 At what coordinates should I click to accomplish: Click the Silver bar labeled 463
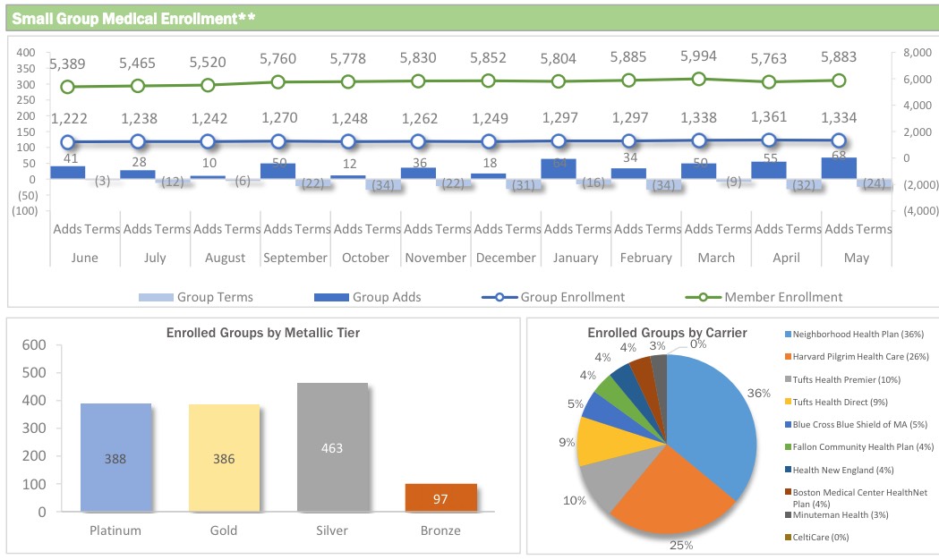click(331, 447)
